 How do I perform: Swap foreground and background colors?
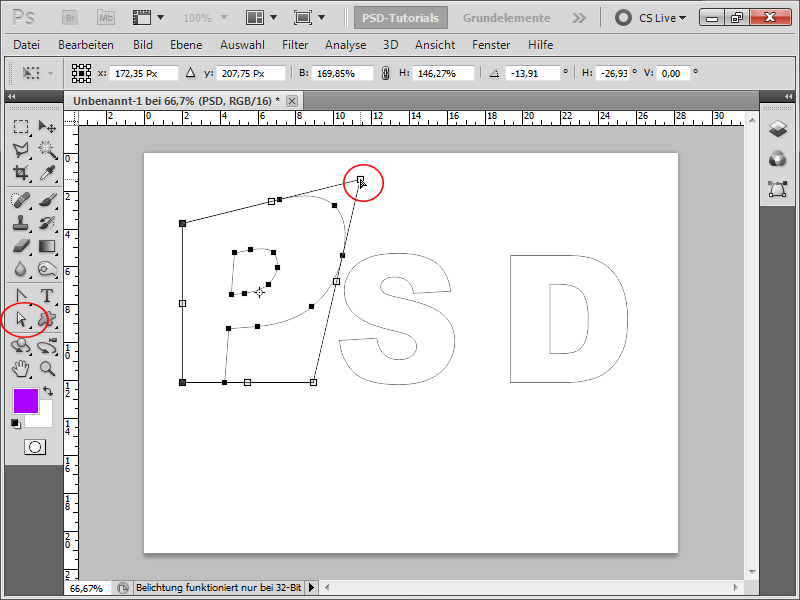pos(48,391)
